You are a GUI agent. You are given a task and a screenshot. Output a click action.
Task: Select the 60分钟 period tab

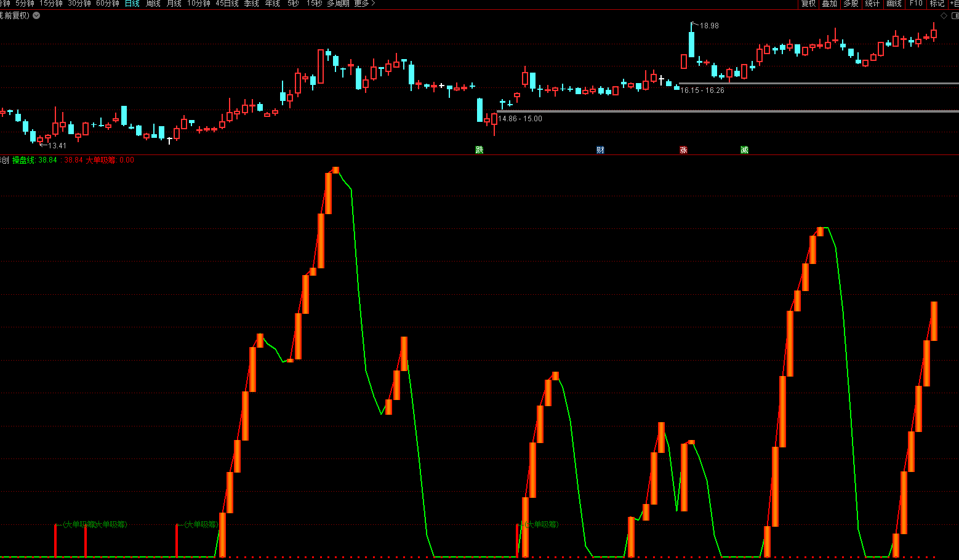(108, 4)
